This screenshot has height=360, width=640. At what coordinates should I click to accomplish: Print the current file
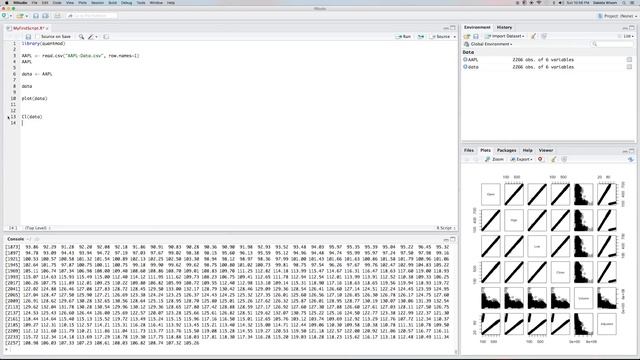tap(57, 16)
